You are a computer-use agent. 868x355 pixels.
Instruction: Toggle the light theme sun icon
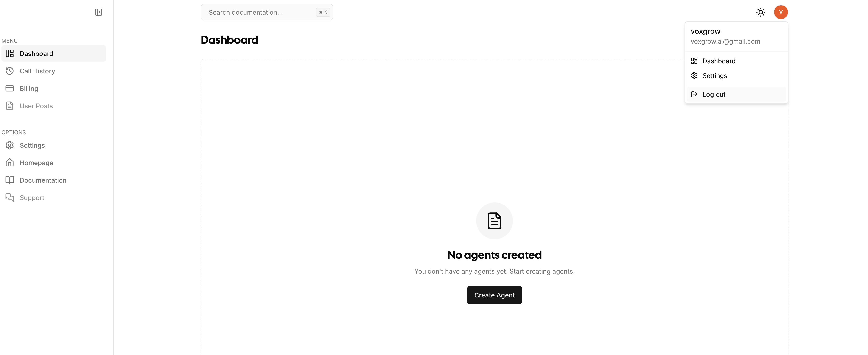(761, 12)
